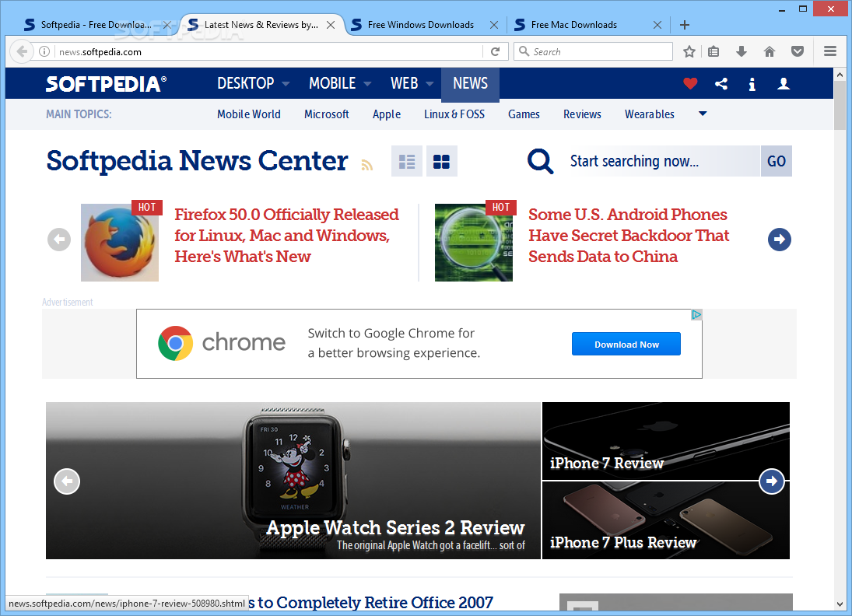
Task: Show previous hot news with left arrow
Action: (59, 240)
